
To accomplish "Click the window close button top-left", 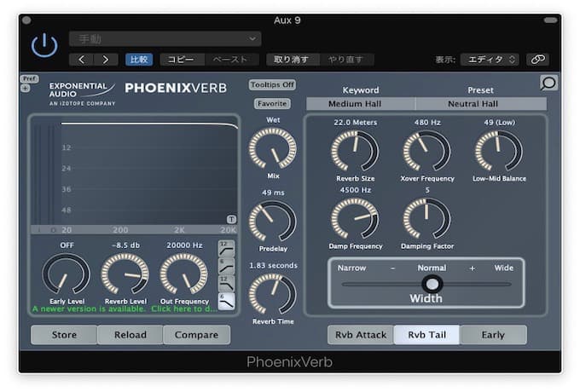I will pyautogui.click(x=26, y=20).
